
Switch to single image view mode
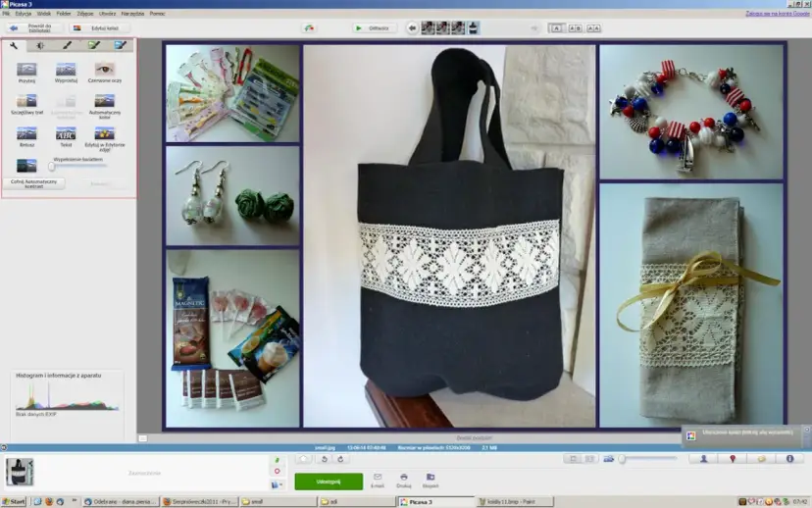(556, 28)
